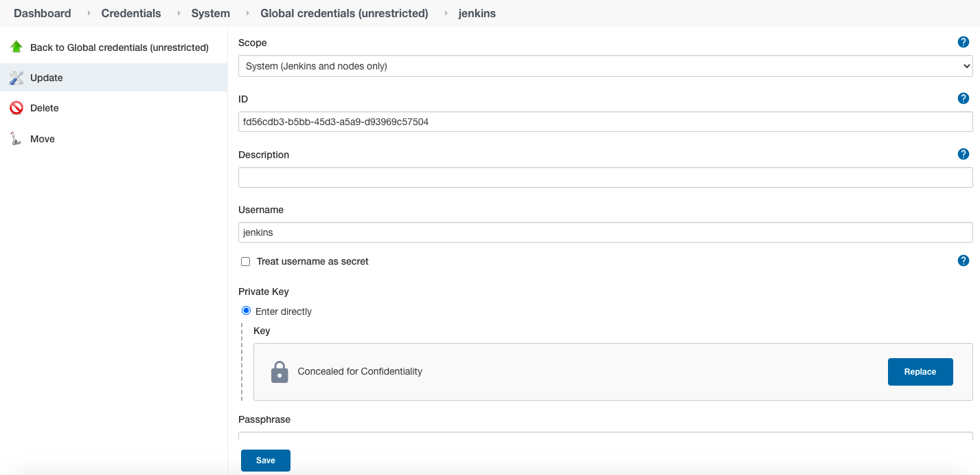Open Global credentials (unrestricted) breadcrumb
The height and width of the screenshot is (475, 980).
pyautogui.click(x=344, y=13)
